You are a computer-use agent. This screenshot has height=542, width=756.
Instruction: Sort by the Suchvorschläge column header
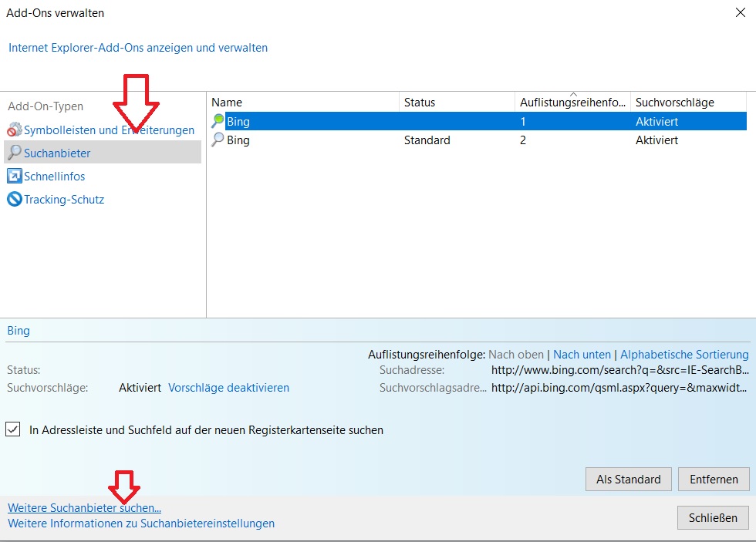pyautogui.click(x=688, y=102)
